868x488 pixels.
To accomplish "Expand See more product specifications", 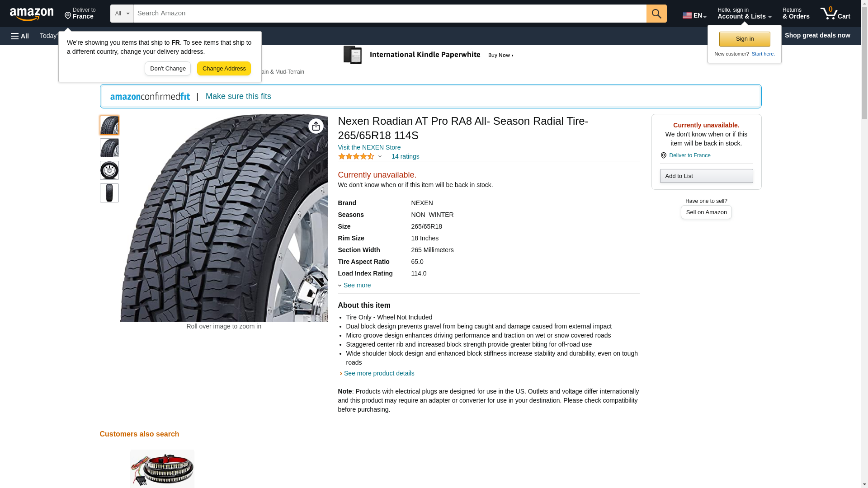I will tap(354, 285).
